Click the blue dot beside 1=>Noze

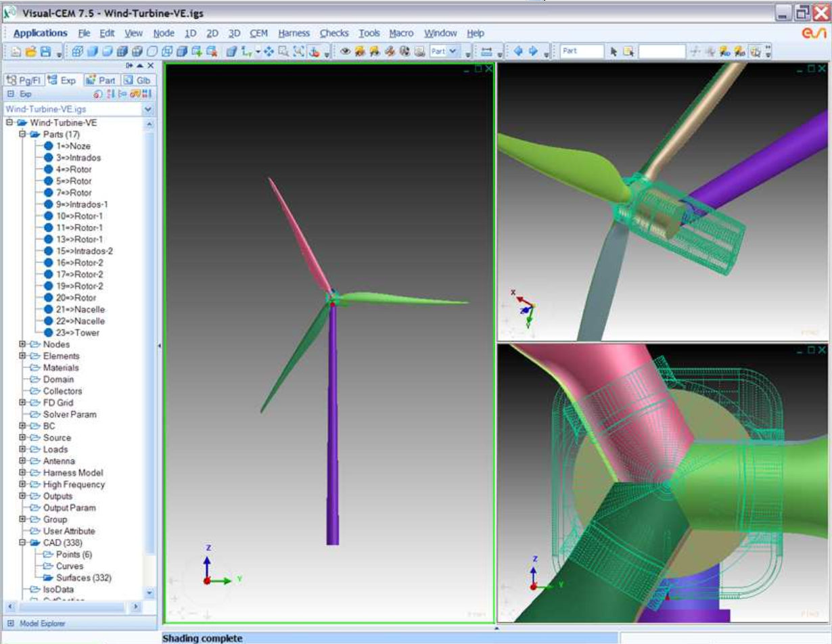pos(48,146)
